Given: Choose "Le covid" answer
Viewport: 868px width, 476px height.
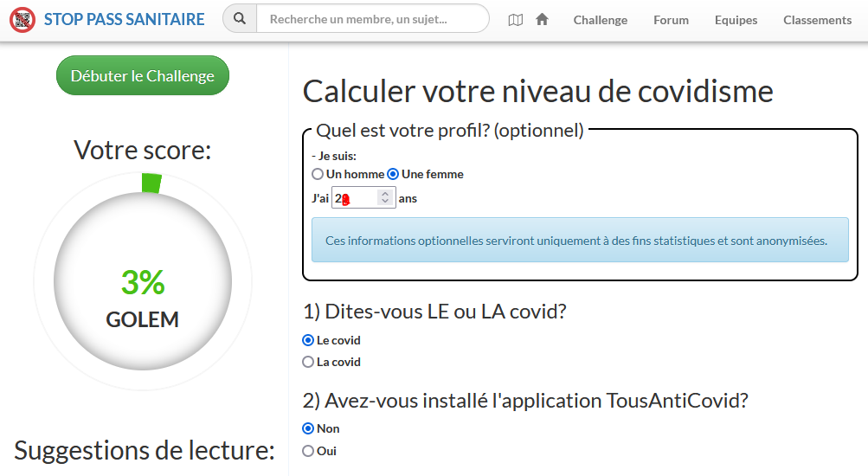Looking at the screenshot, I should click(308, 340).
